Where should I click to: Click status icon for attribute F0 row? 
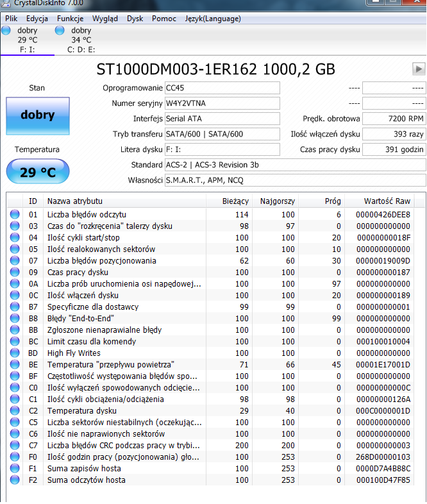(x=15, y=457)
